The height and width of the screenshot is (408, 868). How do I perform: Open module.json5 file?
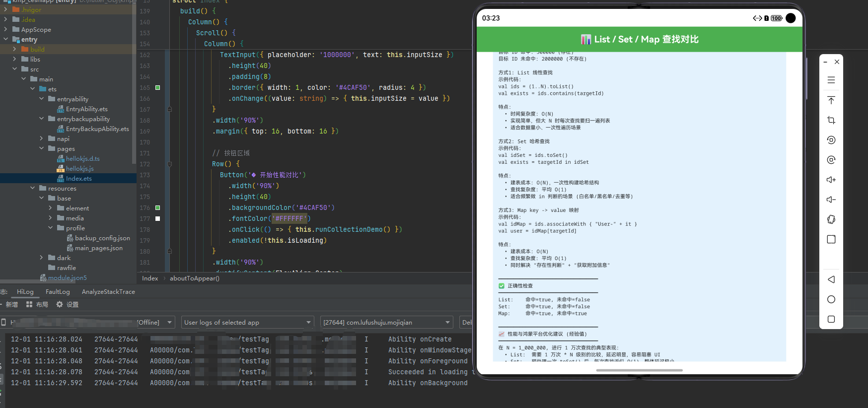[64, 277]
